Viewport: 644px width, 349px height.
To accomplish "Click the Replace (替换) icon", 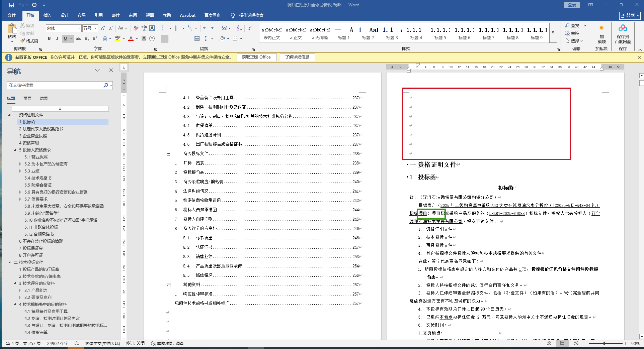I will [572, 33].
